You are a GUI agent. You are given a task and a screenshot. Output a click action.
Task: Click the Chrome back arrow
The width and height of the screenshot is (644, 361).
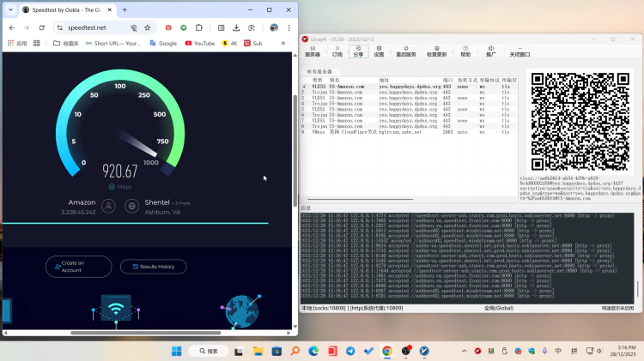[x=11, y=27]
